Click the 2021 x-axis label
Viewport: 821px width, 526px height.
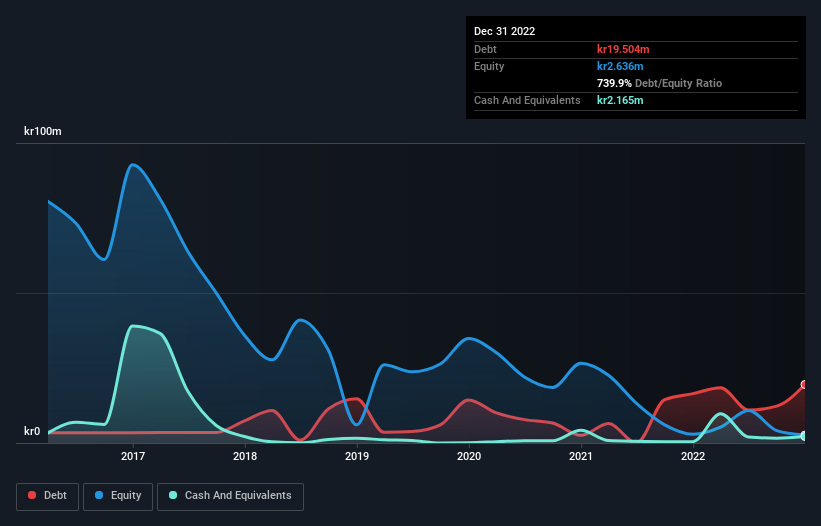click(x=581, y=456)
